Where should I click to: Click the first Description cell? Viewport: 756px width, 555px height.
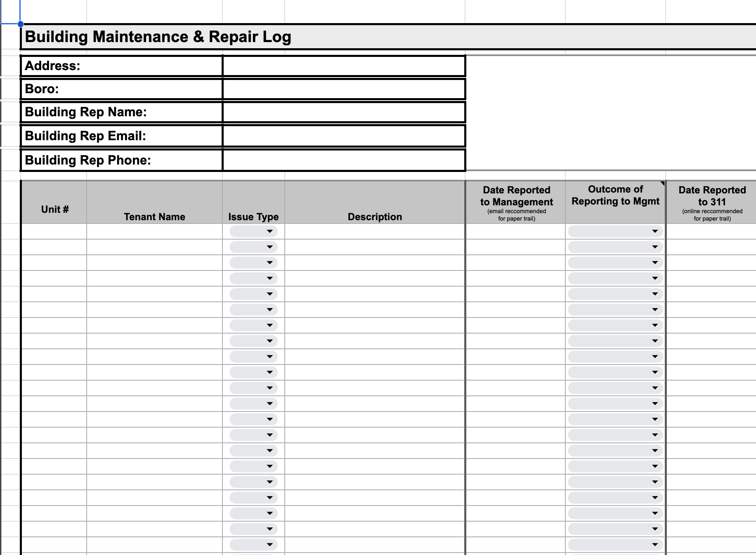[x=374, y=231]
